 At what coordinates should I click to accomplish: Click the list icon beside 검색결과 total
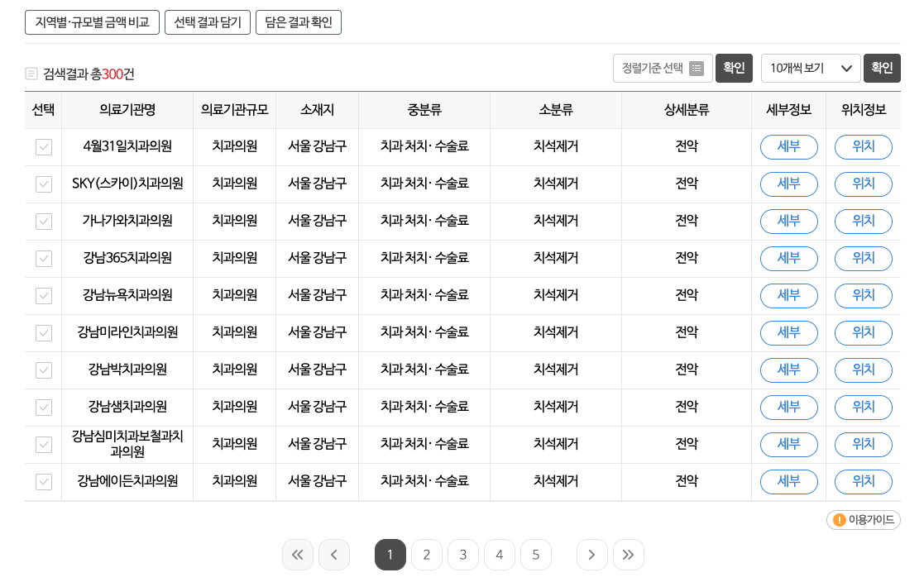30,74
